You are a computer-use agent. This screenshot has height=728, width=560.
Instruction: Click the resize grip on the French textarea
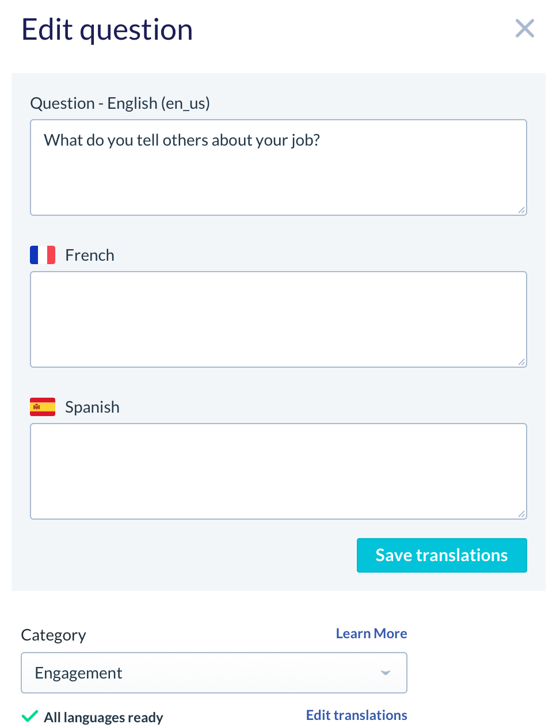pos(521,362)
